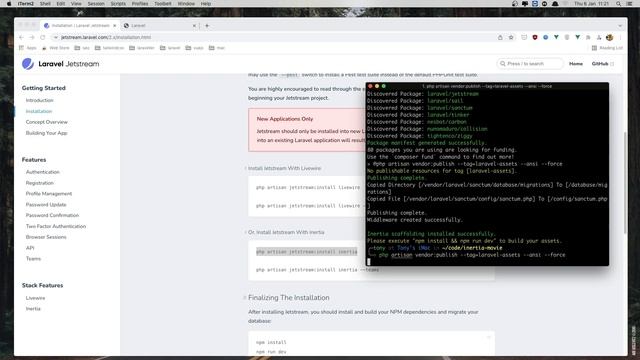
Task: Open a new browser tab
Action: [x=207, y=25]
